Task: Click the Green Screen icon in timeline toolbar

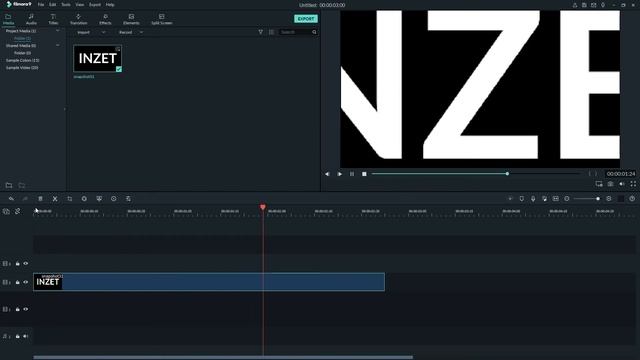Action: pyautogui.click(x=99, y=199)
